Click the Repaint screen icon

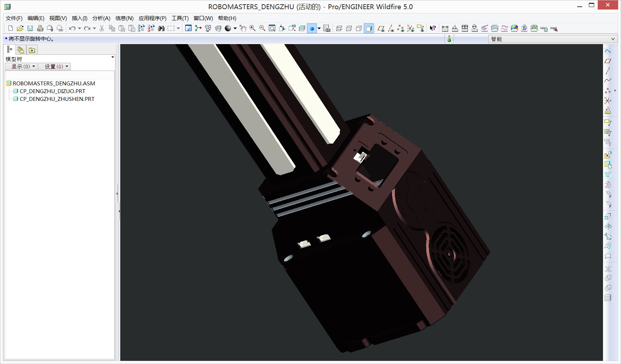click(188, 28)
